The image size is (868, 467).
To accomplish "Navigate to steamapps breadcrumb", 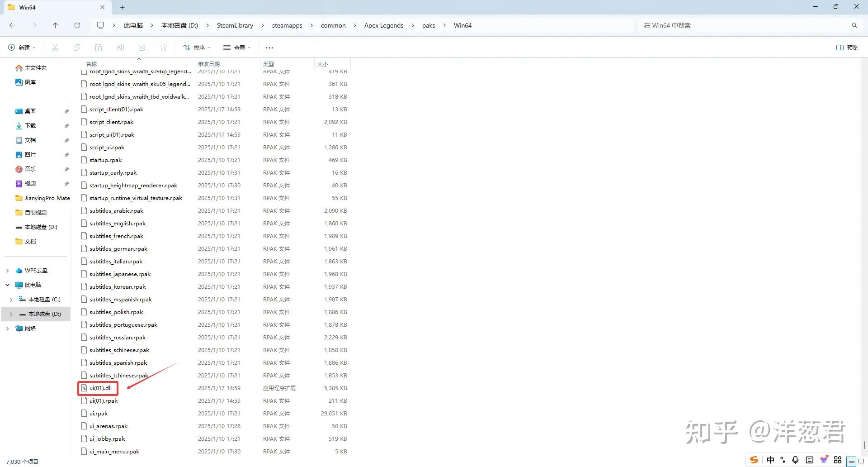I will (287, 25).
